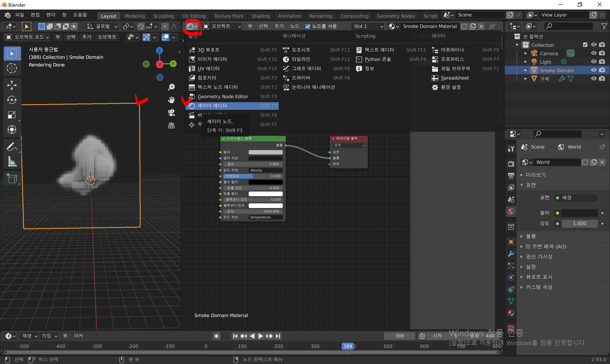Toggle viewport overlays button
This screenshot has height=364, width=610.
pos(165,37)
